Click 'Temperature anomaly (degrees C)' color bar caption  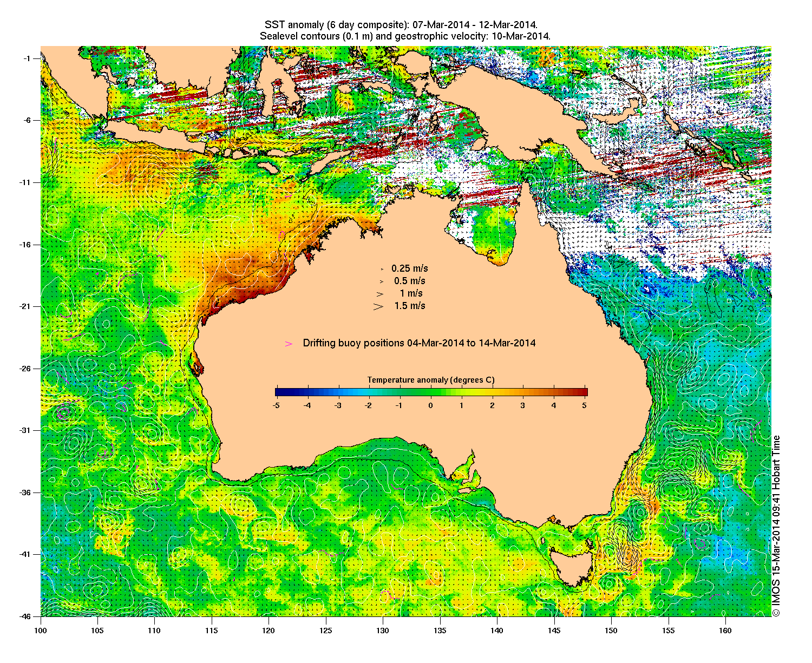coord(431,380)
